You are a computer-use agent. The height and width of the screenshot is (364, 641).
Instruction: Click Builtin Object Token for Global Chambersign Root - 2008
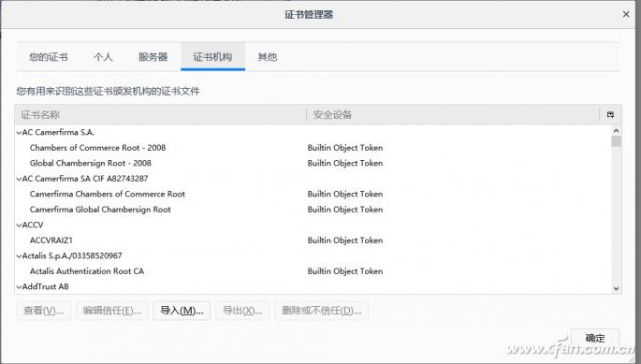point(345,163)
